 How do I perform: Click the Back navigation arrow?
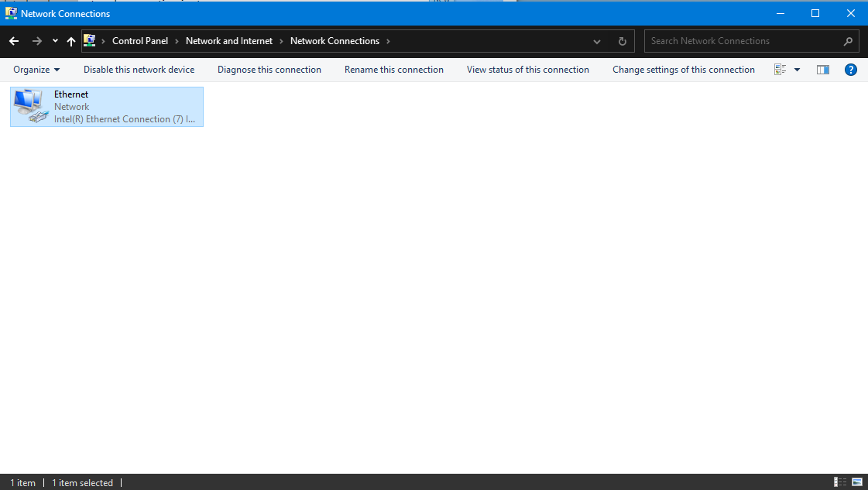14,41
